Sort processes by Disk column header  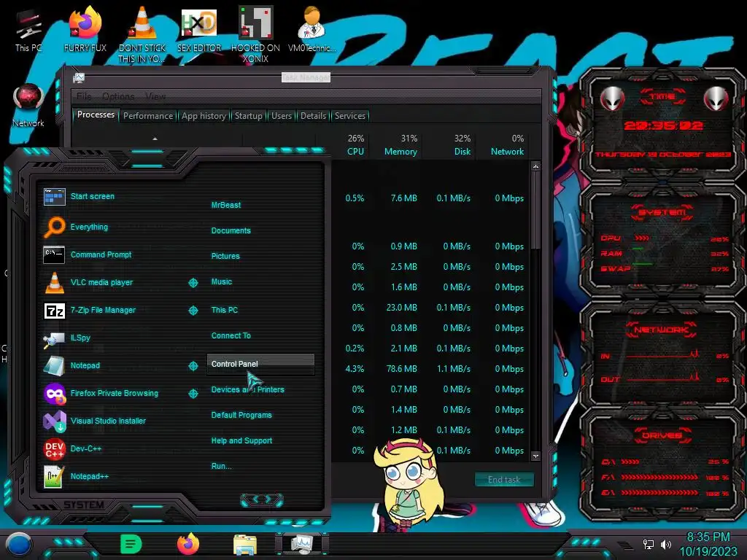pyautogui.click(x=462, y=145)
